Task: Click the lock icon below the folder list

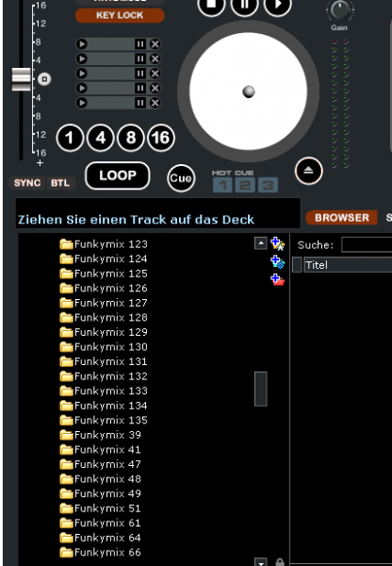Action: (x=280, y=561)
